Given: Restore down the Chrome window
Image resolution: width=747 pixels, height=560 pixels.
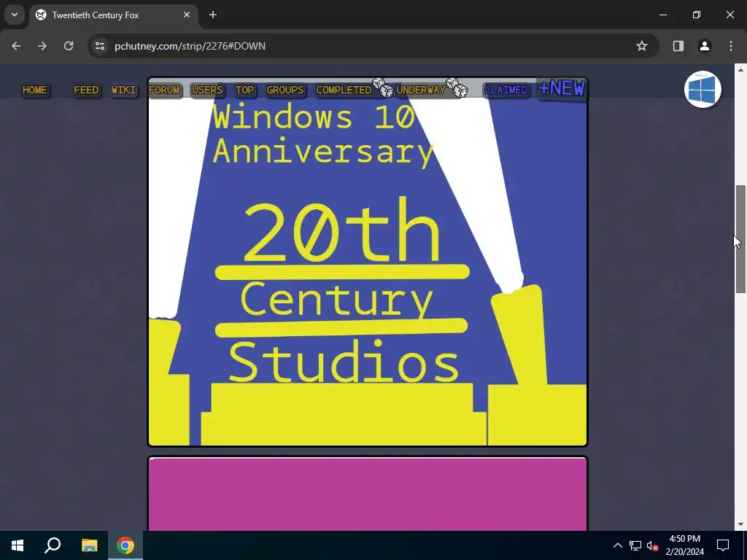Looking at the screenshot, I should [697, 15].
